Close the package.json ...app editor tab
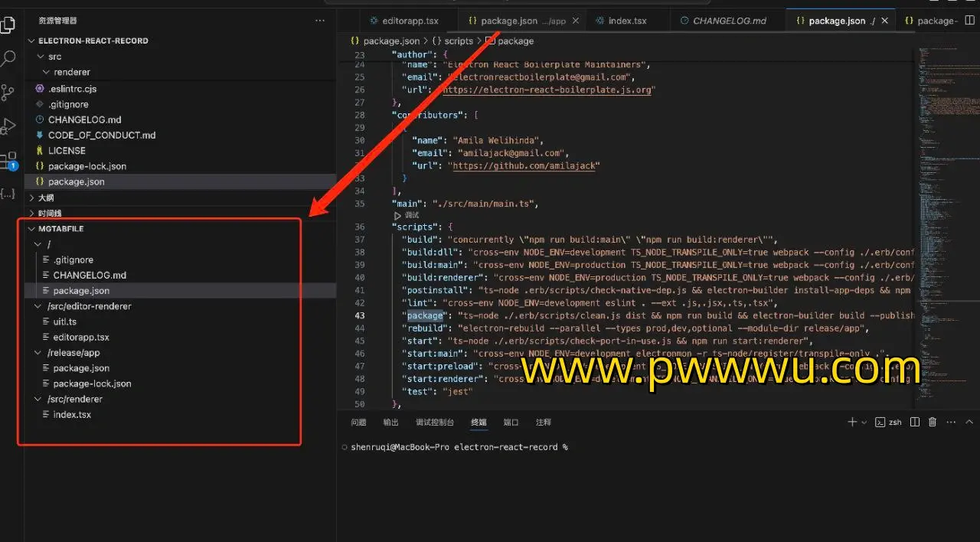The width and height of the screenshot is (980, 542). 576,21
